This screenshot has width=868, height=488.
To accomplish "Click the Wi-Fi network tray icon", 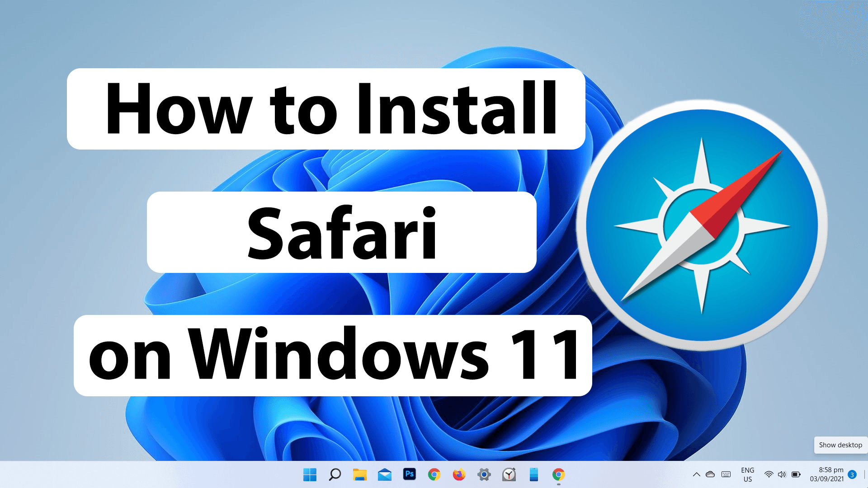I will point(769,474).
